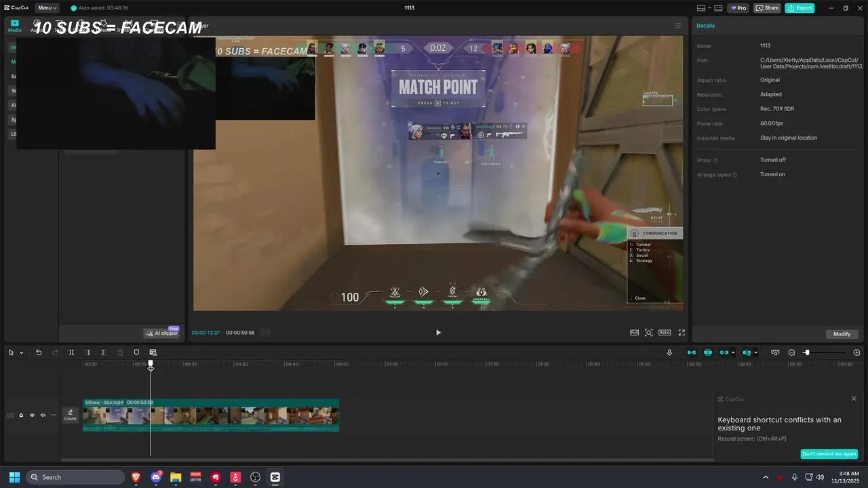The width and height of the screenshot is (868, 488).
Task: Open the AI clipper feature
Action: [x=162, y=333]
